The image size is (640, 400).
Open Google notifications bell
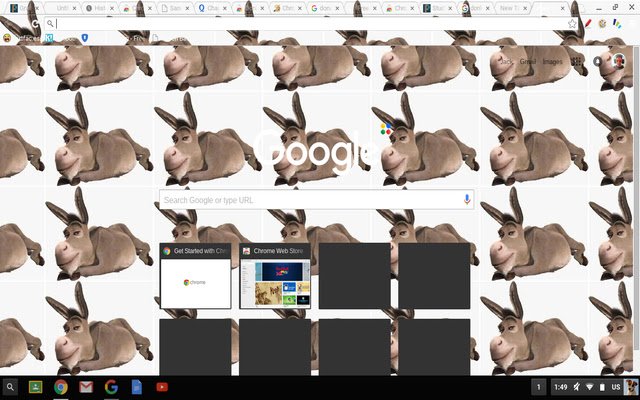point(597,62)
